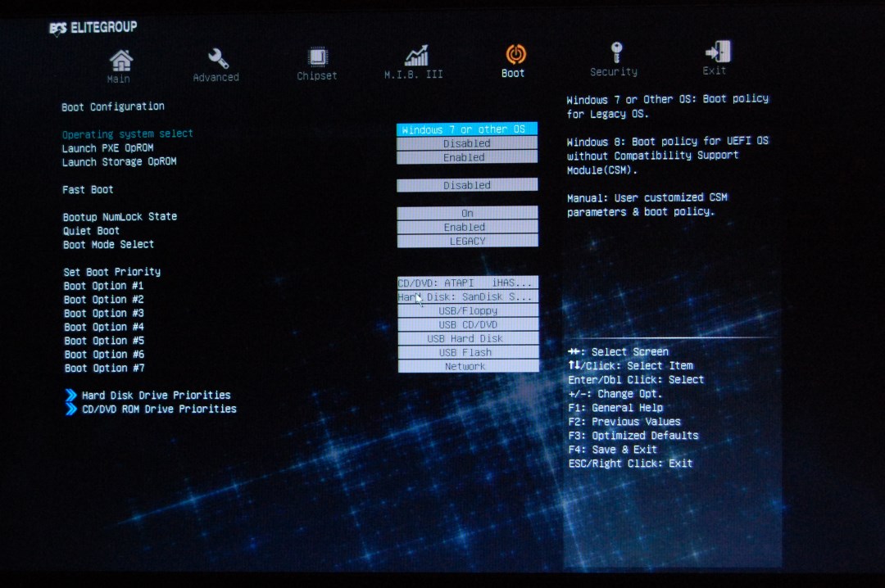
Task: Select Boot Option #1 label
Action: click(x=104, y=286)
